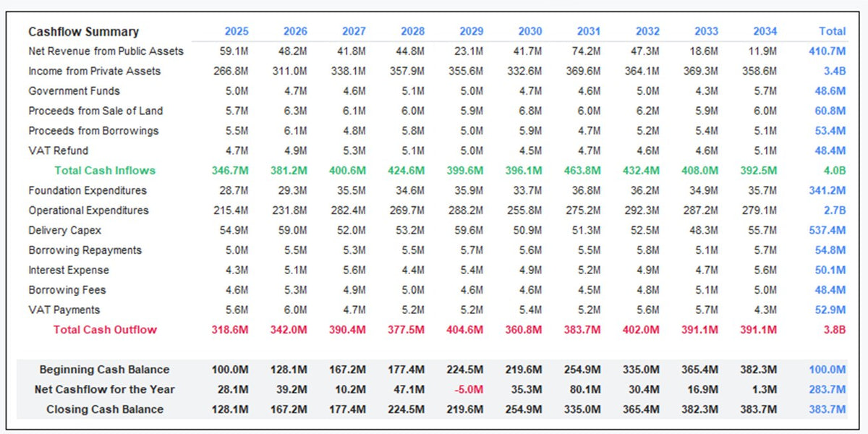Click the VAT Payments row label
Screen dimensions: 868x434
(64, 310)
